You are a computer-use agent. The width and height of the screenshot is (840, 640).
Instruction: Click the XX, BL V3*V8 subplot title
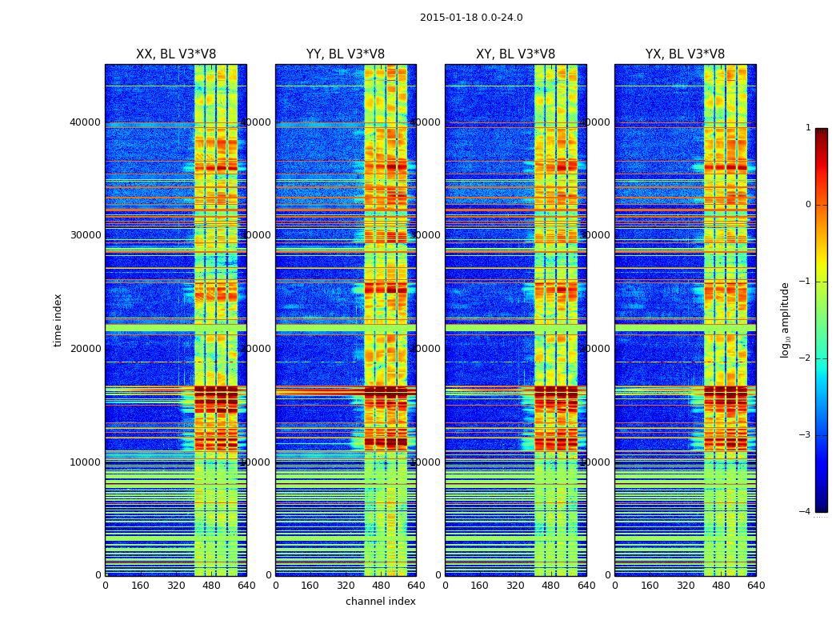[176, 54]
